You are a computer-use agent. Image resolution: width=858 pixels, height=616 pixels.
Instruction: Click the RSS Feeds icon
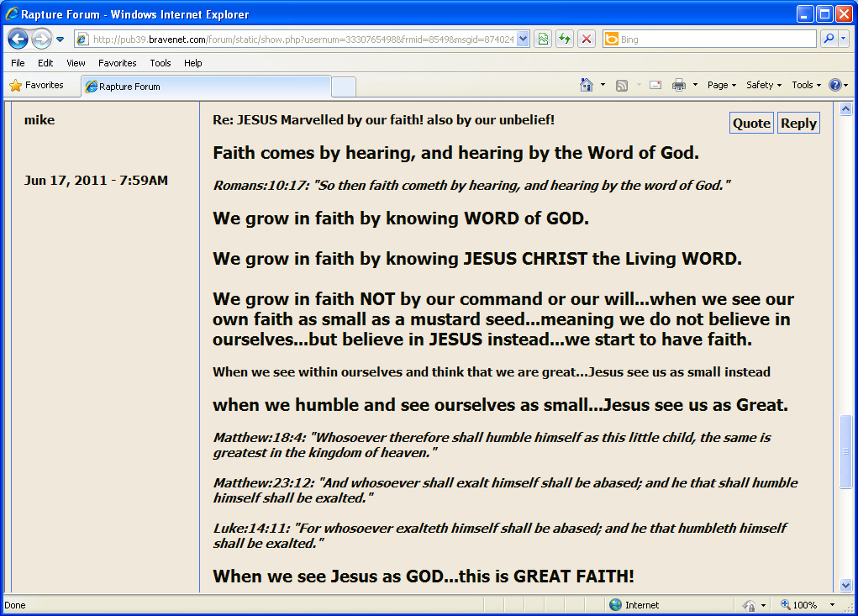(x=622, y=86)
